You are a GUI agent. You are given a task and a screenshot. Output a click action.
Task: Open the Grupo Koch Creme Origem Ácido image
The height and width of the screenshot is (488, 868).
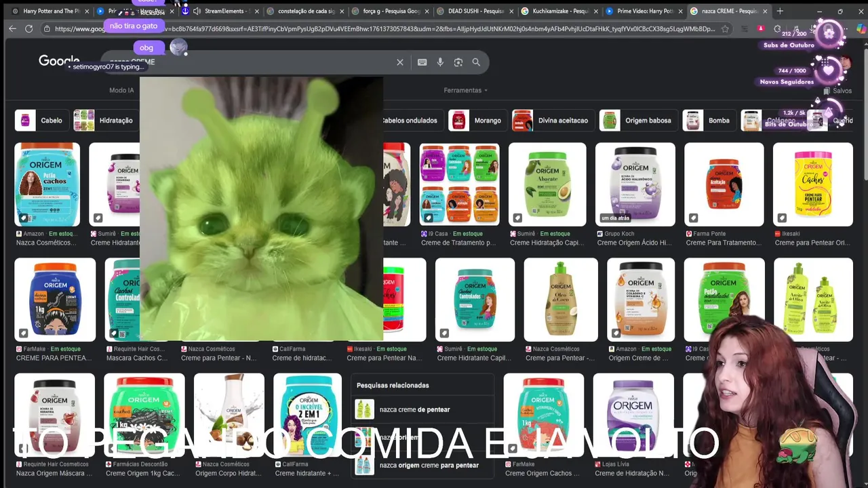coord(635,184)
